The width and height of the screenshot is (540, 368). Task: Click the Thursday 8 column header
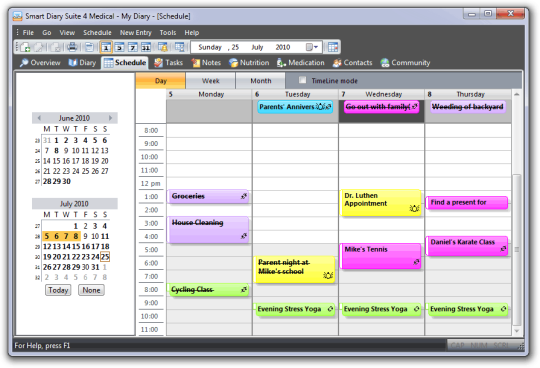468,94
